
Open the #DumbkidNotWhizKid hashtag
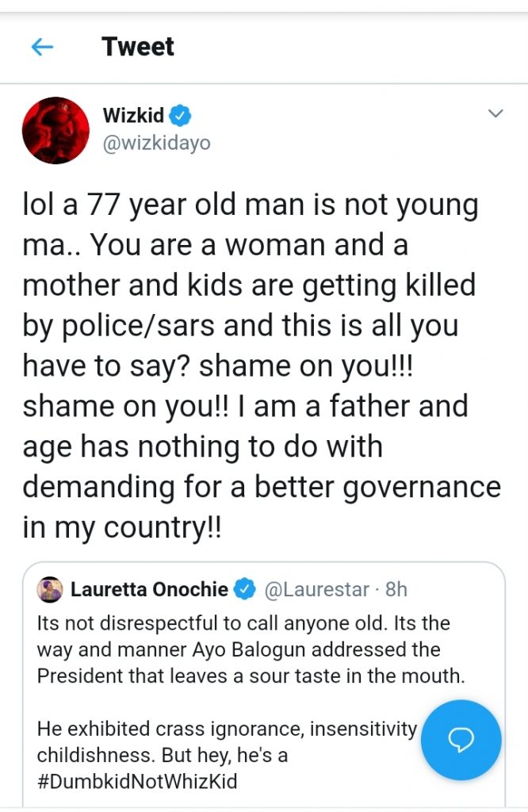tap(137, 781)
